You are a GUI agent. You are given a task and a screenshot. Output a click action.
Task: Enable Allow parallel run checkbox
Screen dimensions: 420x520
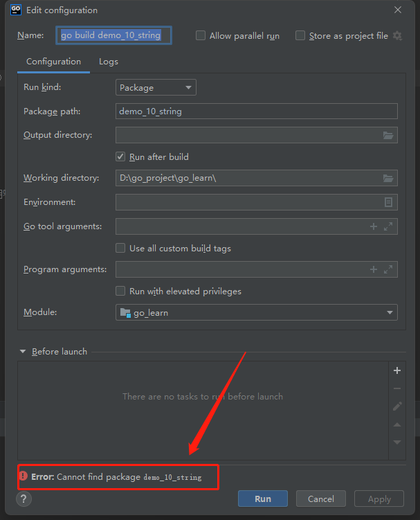[201, 35]
